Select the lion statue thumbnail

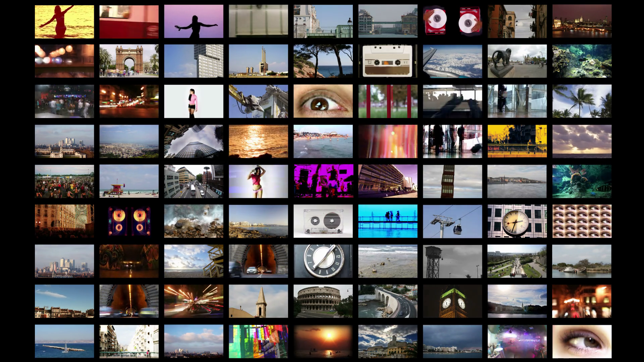pyautogui.click(x=517, y=61)
